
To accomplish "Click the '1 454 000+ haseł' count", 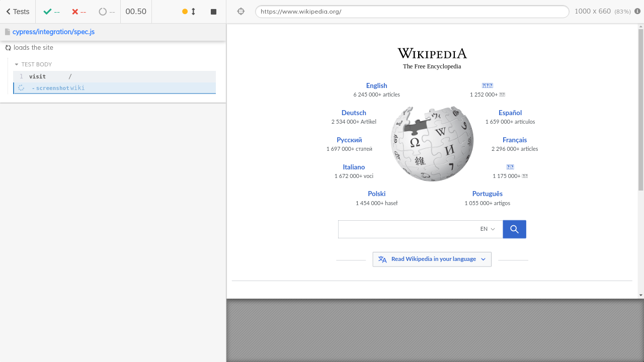I will (377, 203).
